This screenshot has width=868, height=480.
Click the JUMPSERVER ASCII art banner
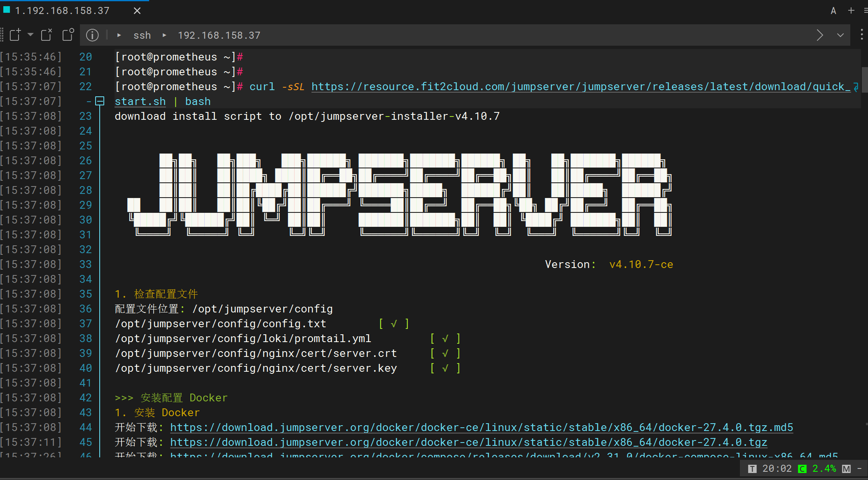coord(400,194)
